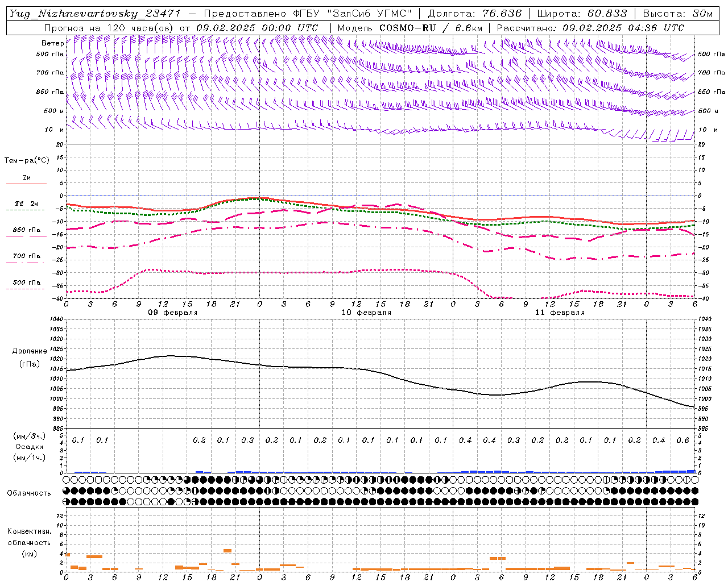Click the 'Давление' pressure panel label
Screen dimensions: 728x582
(30, 351)
